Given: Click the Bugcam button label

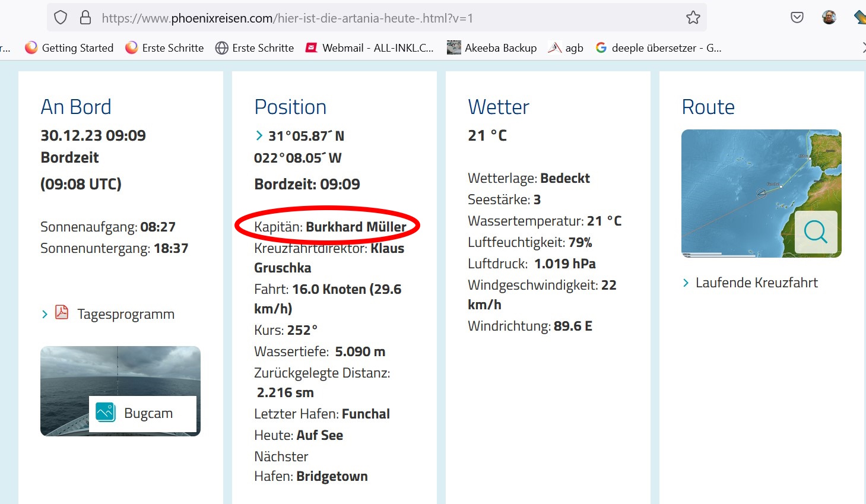Looking at the screenshot, I should point(148,413).
